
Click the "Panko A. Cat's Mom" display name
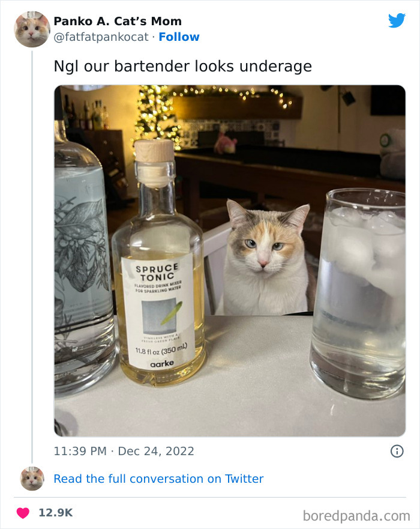(x=117, y=21)
